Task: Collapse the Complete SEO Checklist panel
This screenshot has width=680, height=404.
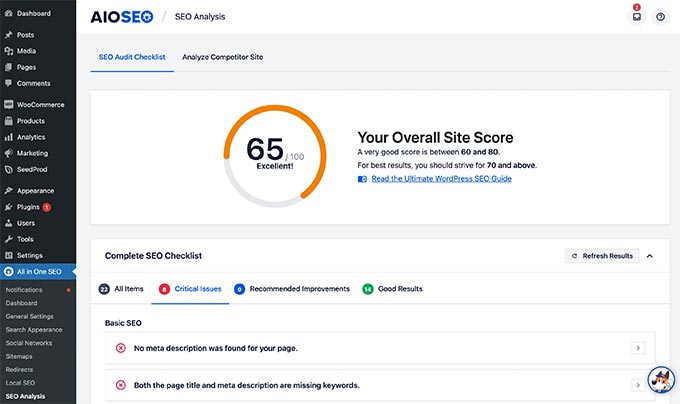Action: [x=650, y=256]
